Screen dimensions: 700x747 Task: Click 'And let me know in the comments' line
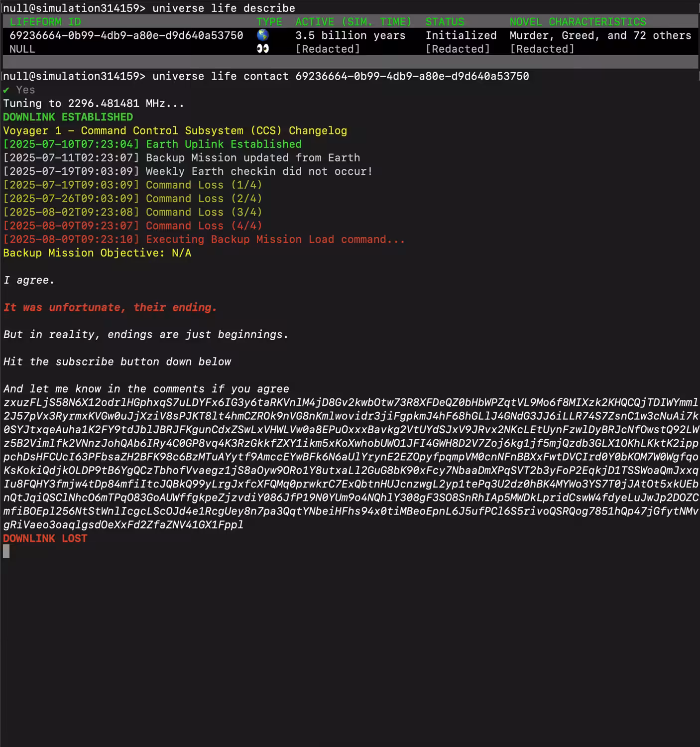pos(146,389)
